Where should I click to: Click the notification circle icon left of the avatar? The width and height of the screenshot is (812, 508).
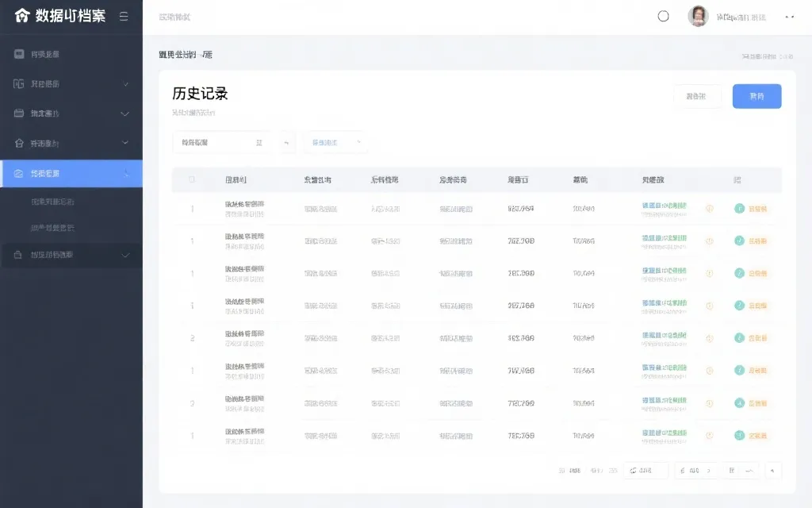[x=663, y=15]
